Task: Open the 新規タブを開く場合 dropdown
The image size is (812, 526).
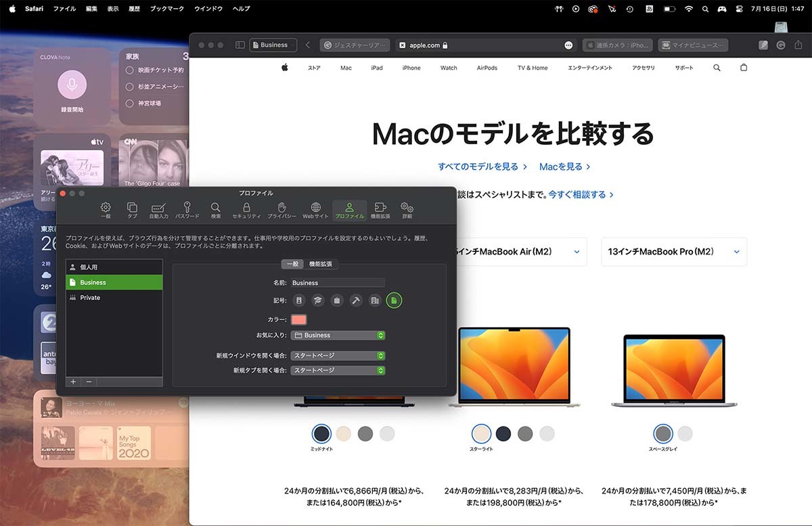Action: click(x=338, y=370)
